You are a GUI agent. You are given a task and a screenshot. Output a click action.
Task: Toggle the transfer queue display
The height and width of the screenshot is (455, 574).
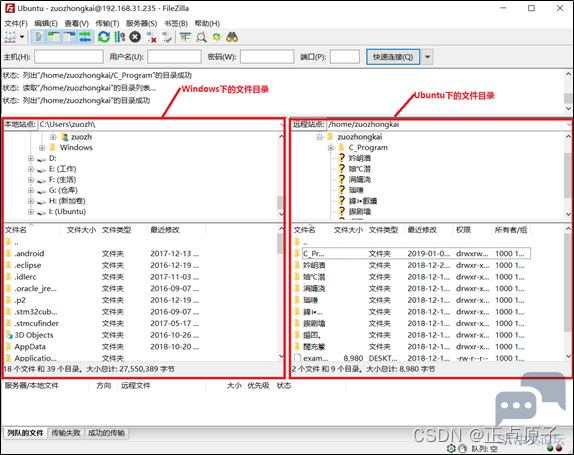(x=85, y=37)
